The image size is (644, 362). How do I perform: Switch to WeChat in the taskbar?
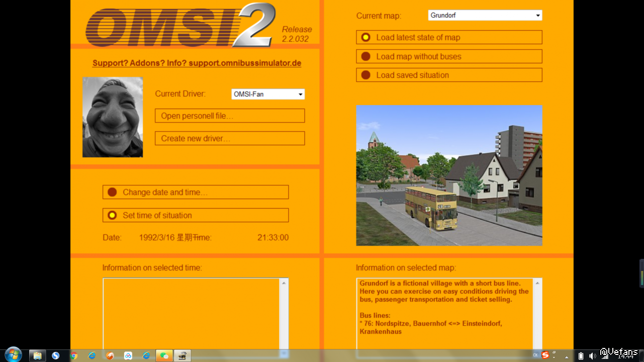[x=164, y=355]
